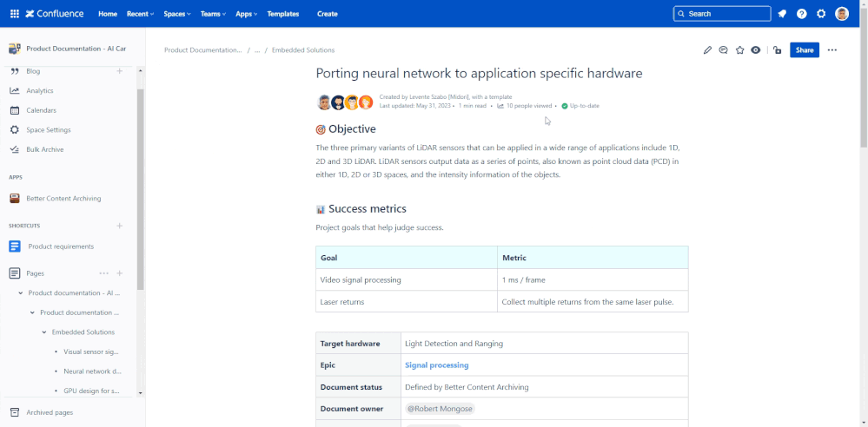Add a new blog post plus icon
868x427 pixels.
(120, 71)
